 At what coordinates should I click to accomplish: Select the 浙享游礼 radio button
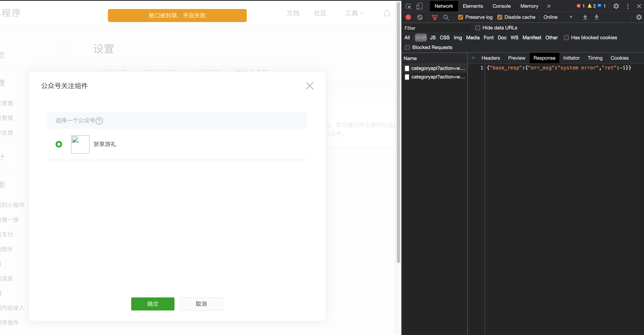click(x=59, y=144)
